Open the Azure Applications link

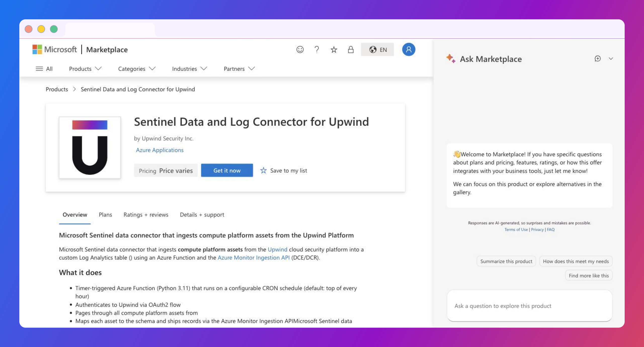coord(159,150)
